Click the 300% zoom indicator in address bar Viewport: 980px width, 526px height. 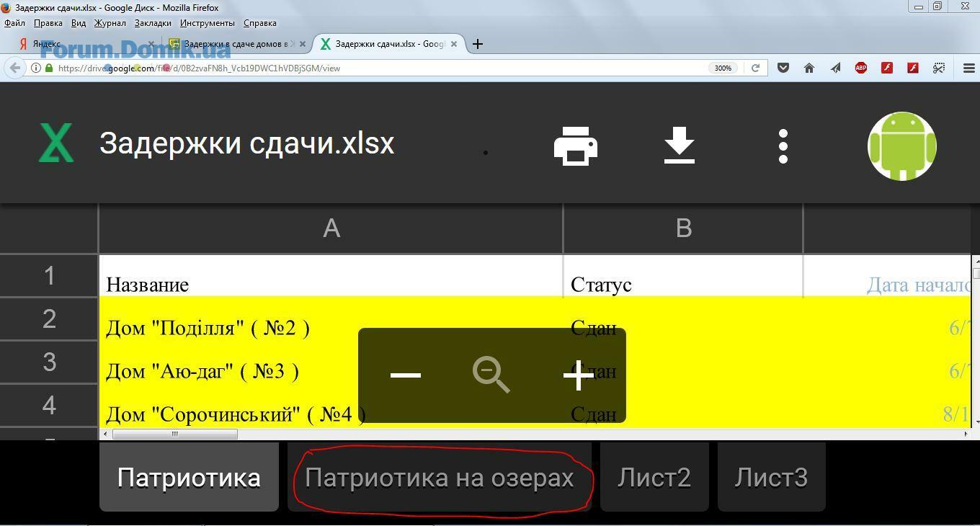pos(723,68)
